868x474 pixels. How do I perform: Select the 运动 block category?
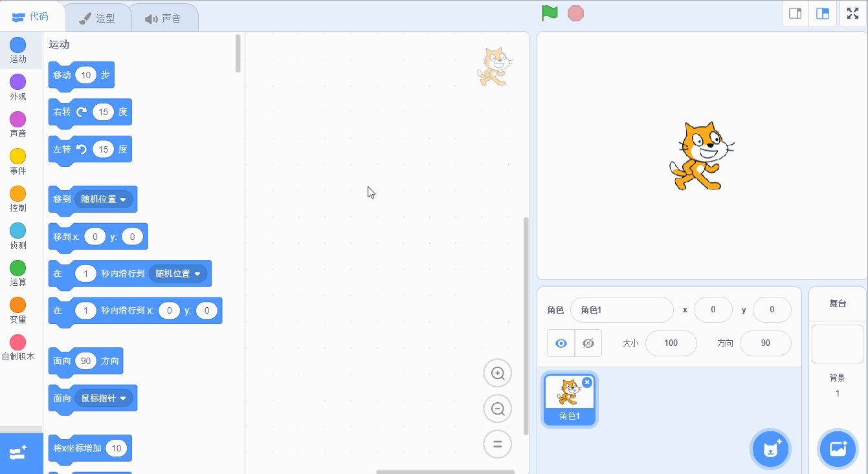pyautogui.click(x=18, y=50)
